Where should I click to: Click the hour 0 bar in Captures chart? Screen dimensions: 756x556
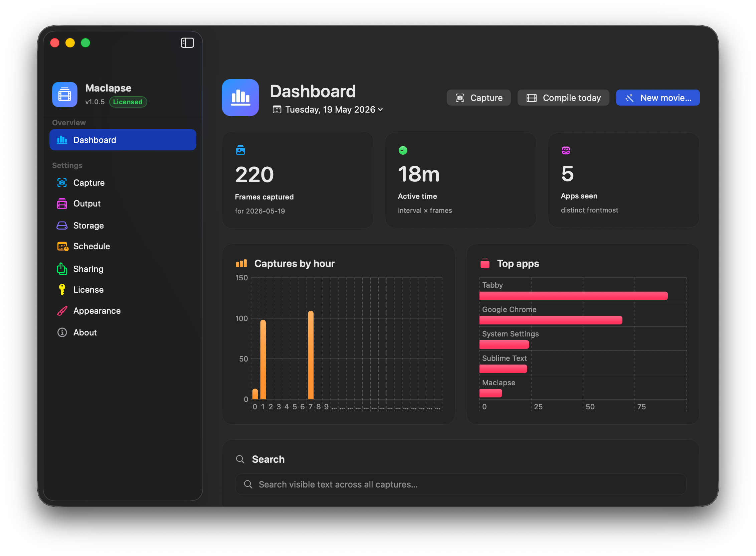click(255, 394)
